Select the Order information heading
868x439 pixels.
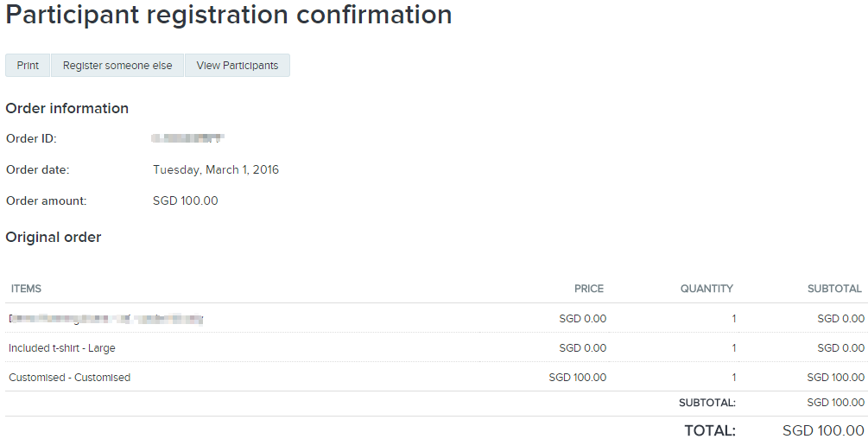point(67,108)
